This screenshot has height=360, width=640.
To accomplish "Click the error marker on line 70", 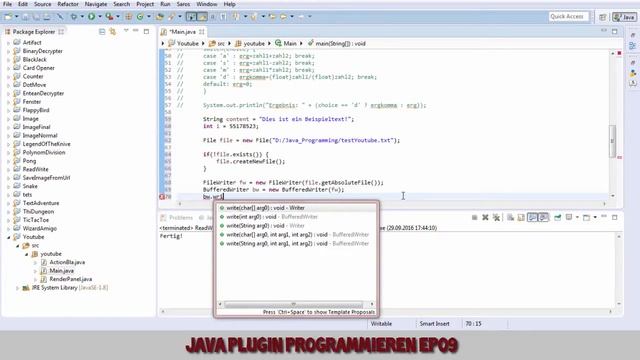I will (162, 197).
